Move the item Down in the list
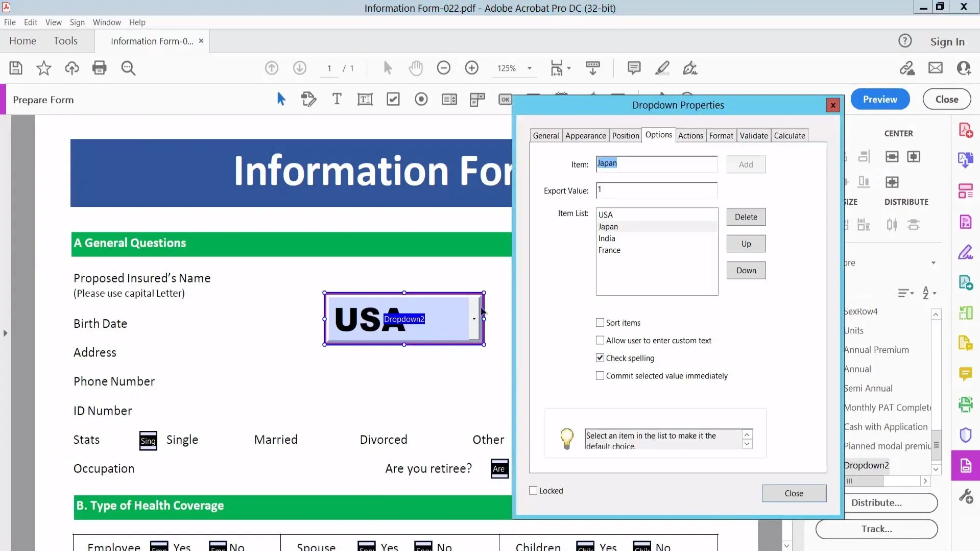The height and width of the screenshot is (551, 980). (746, 270)
